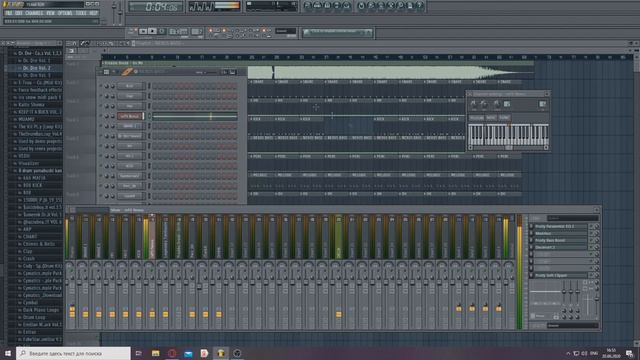Open the OPTIONS menu
Screen dimensions: 640x360
[65, 13]
